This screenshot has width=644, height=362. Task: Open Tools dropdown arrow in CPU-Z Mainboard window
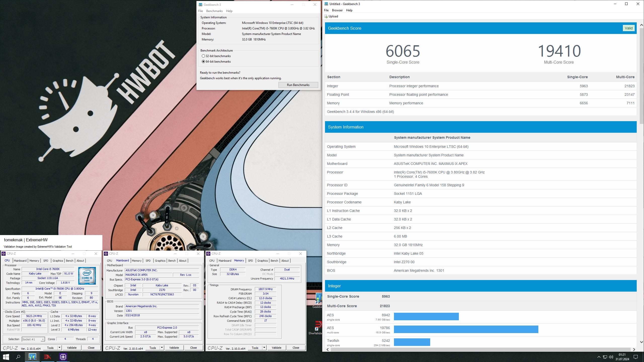coord(162,348)
